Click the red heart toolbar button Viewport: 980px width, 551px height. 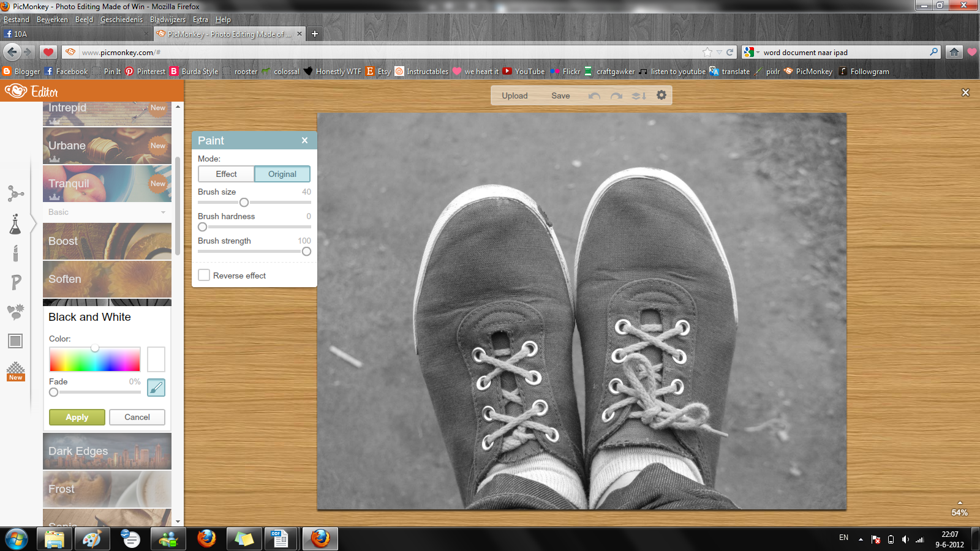tap(48, 52)
